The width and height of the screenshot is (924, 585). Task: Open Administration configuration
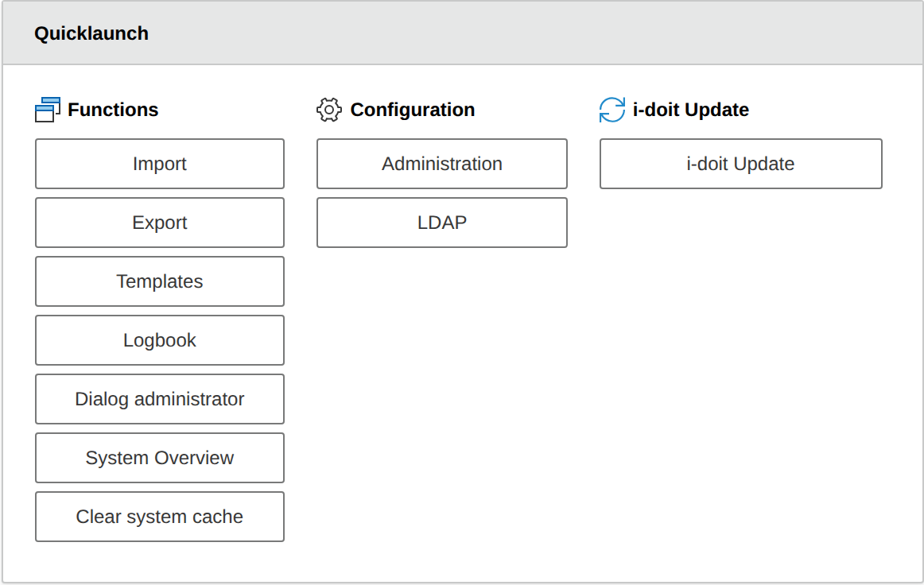pos(442,164)
